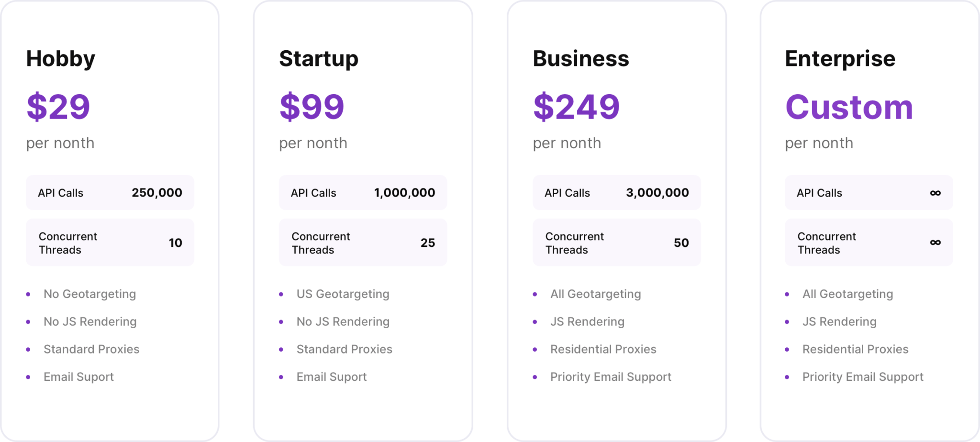
Task: Select the $29 Hobby price
Action: pos(58,107)
